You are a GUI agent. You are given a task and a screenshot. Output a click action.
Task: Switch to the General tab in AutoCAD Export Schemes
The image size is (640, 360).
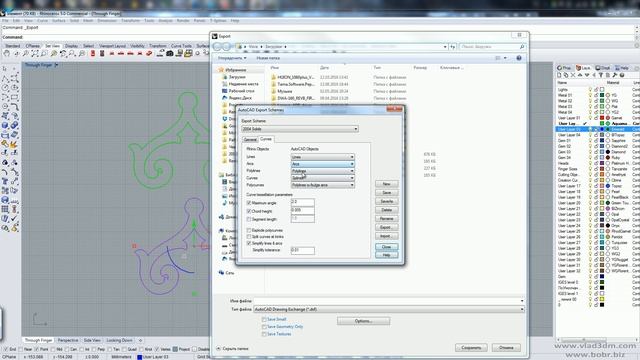click(250, 140)
